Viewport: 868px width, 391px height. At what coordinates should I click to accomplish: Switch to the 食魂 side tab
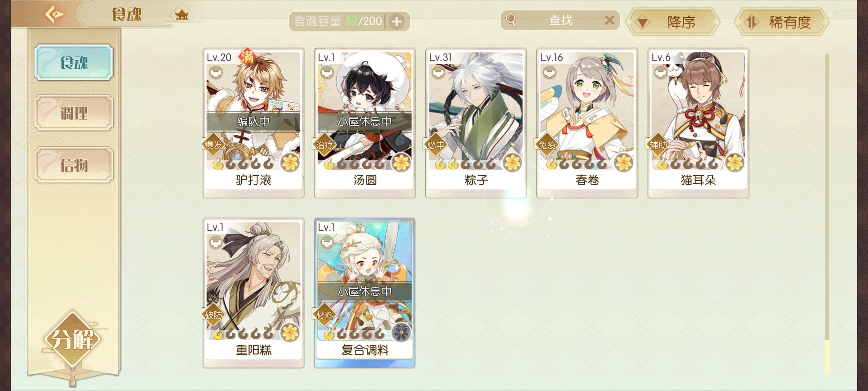(x=74, y=62)
